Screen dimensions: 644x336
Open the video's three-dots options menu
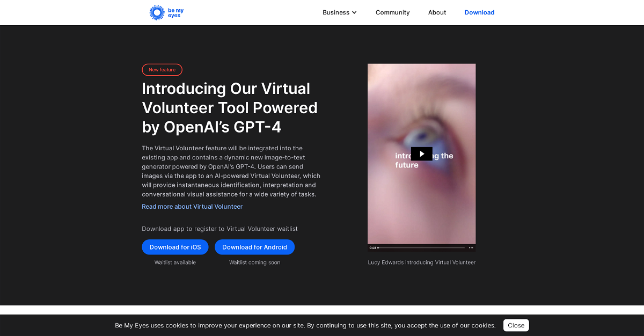pos(471,247)
